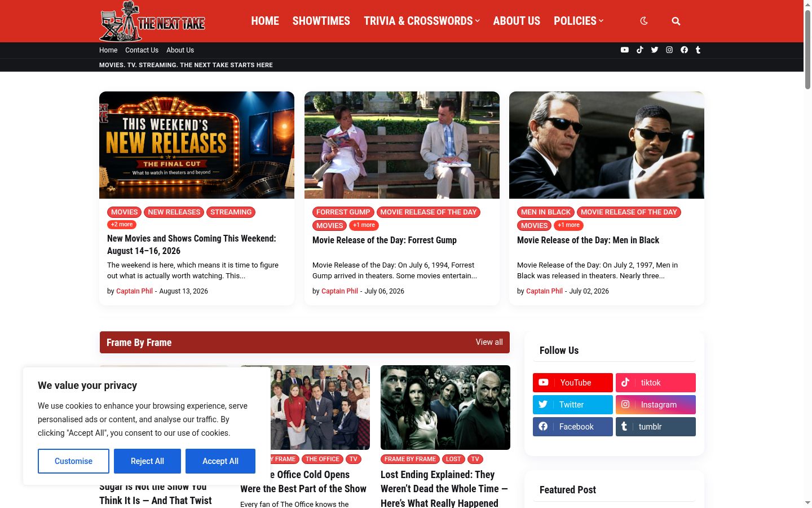The height and width of the screenshot is (508, 812).
Task: Go to HOME in main navigation
Action: 265,21
